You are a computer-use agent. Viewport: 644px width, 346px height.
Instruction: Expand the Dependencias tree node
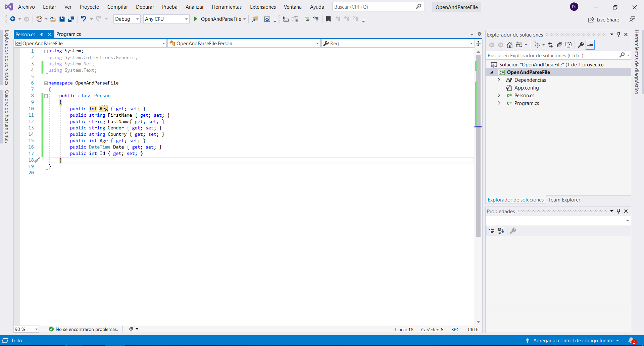tap(499, 80)
